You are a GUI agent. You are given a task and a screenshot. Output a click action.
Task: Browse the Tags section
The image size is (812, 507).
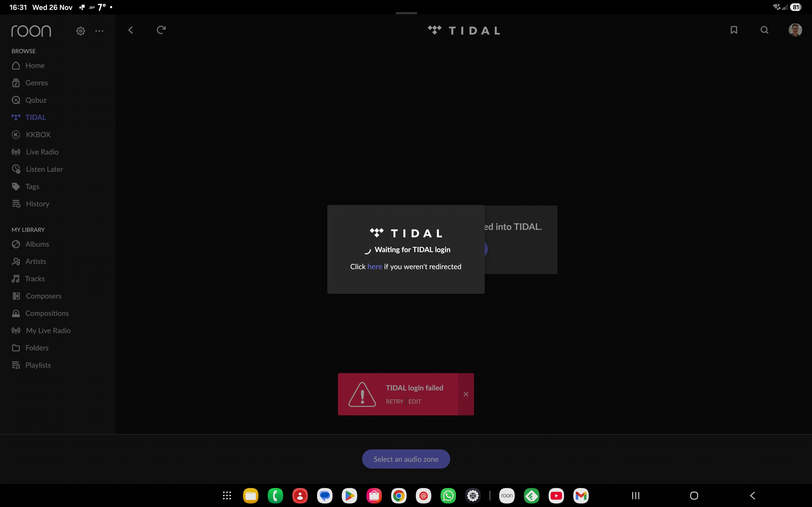[x=32, y=187]
